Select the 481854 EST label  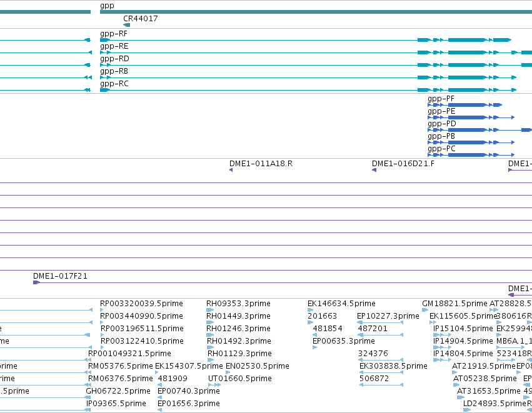[x=328, y=329]
